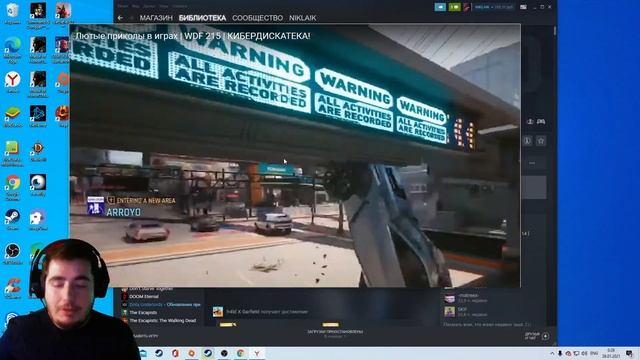Click the first friend avatar in the sidebar
Screen dimensions: 640x360
449,298
